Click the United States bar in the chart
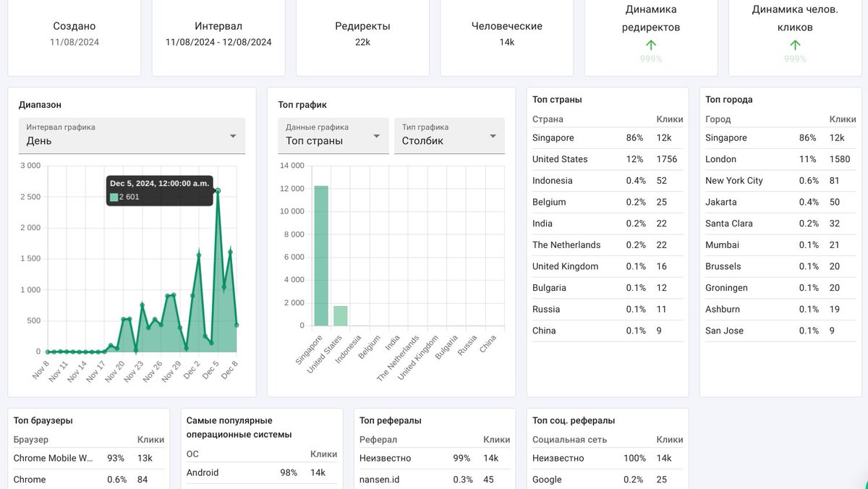The width and height of the screenshot is (868, 489). pos(341,315)
